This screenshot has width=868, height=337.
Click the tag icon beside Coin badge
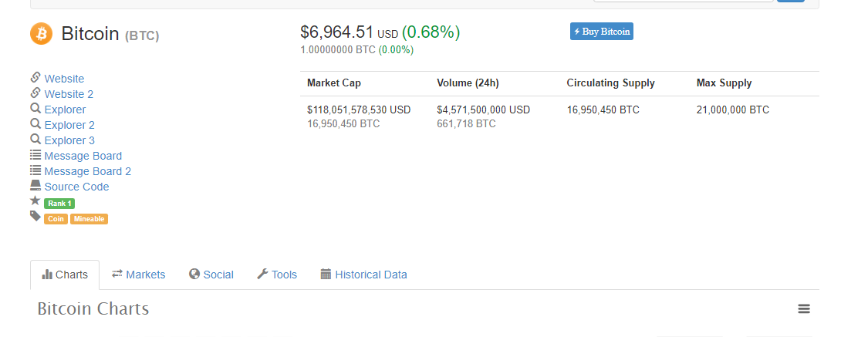(35, 216)
